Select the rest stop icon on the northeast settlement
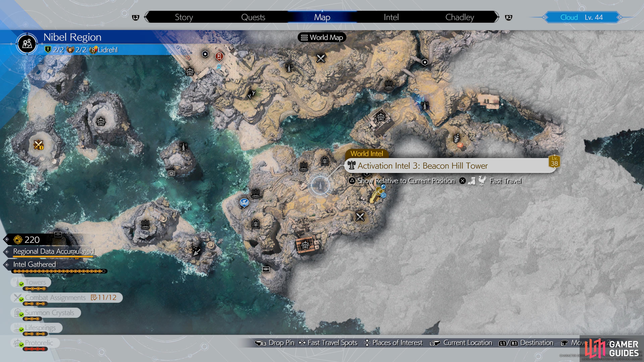 coord(381,117)
